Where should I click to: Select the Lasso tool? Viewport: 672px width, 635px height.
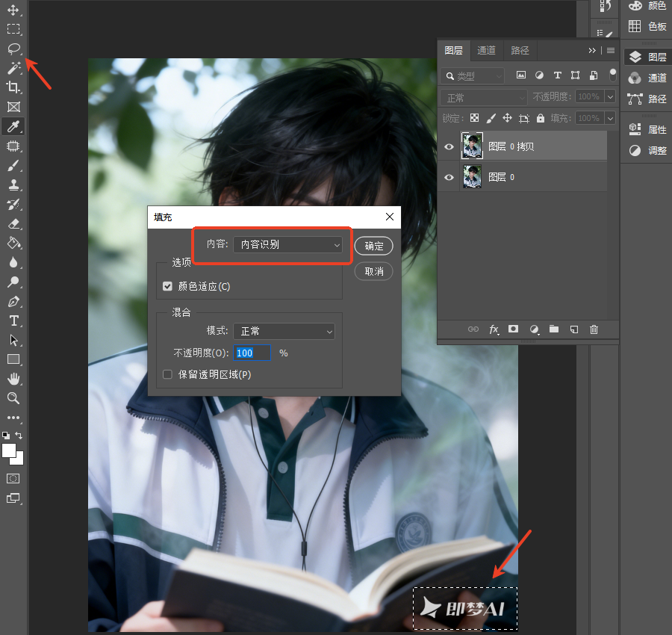click(x=13, y=49)
